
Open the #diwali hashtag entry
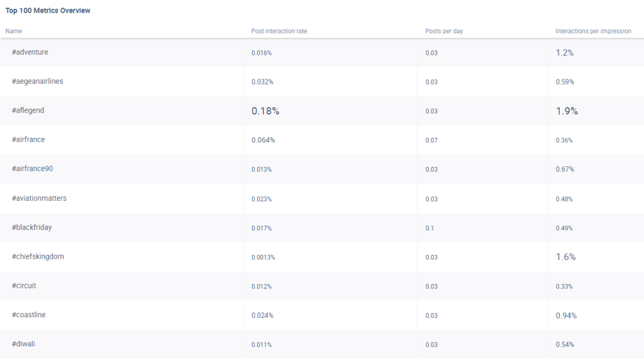coord(24,344)
